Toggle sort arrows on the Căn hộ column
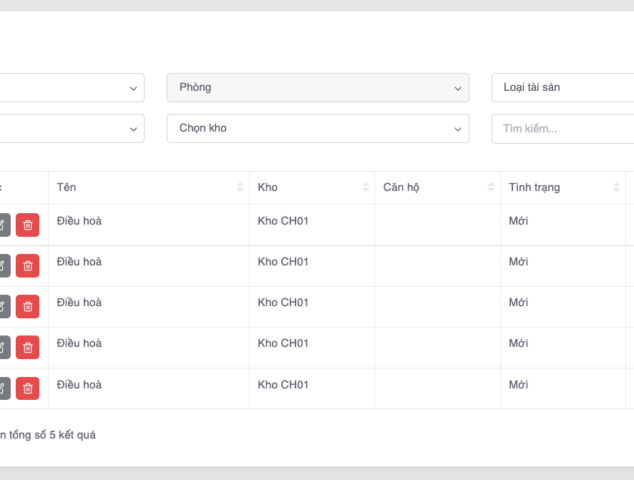This screenshot has width=634, height=480. (491, 188)
